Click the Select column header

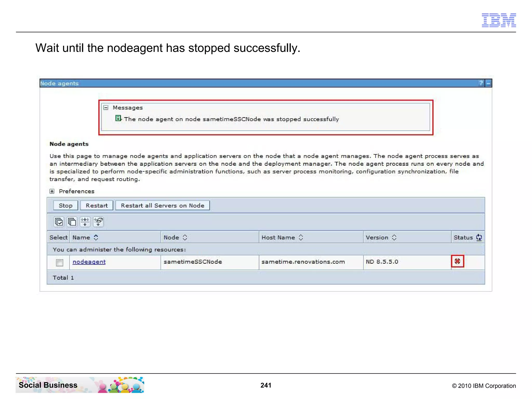coord(58,237)
